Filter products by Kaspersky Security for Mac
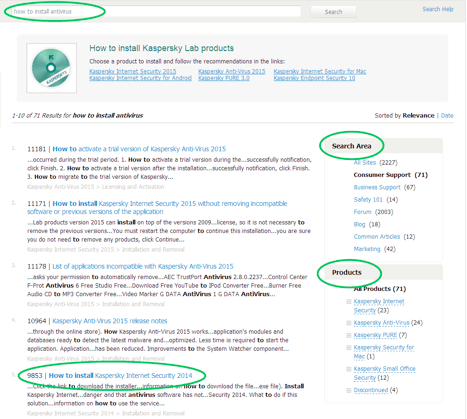 pyautogui.click(x=384, y=352)
